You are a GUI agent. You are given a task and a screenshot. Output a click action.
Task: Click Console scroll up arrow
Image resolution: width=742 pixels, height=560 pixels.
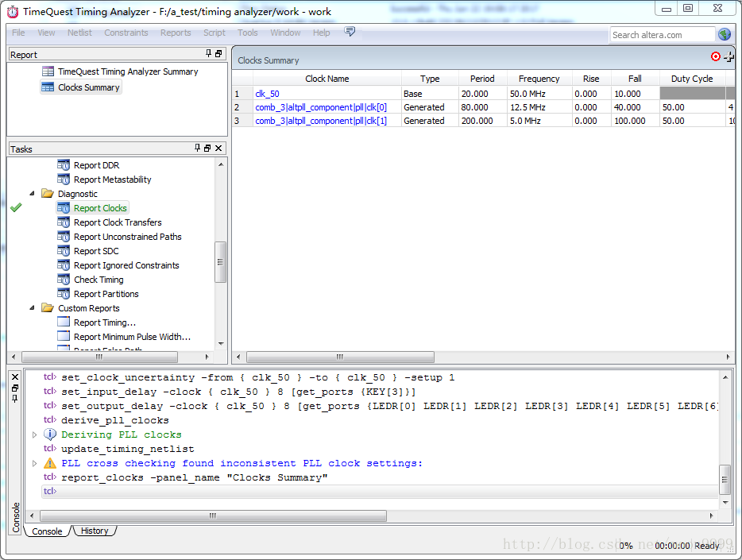725,377
